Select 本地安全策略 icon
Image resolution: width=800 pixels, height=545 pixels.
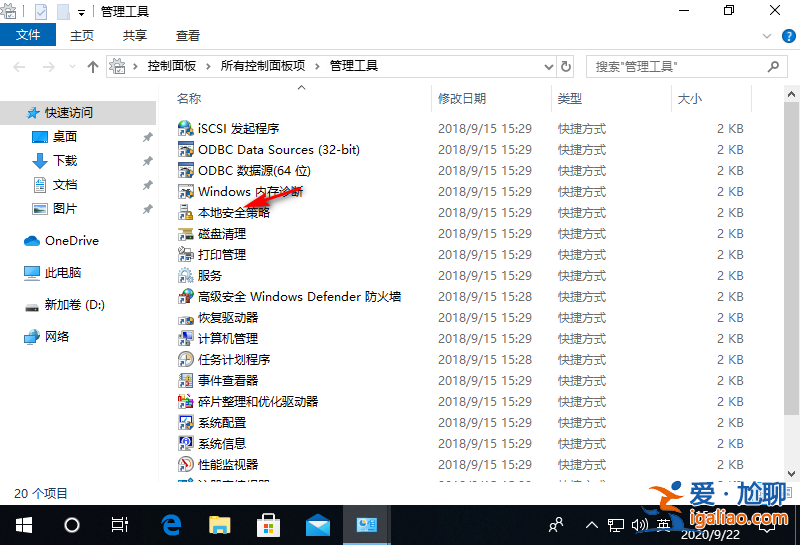point(185,212)
